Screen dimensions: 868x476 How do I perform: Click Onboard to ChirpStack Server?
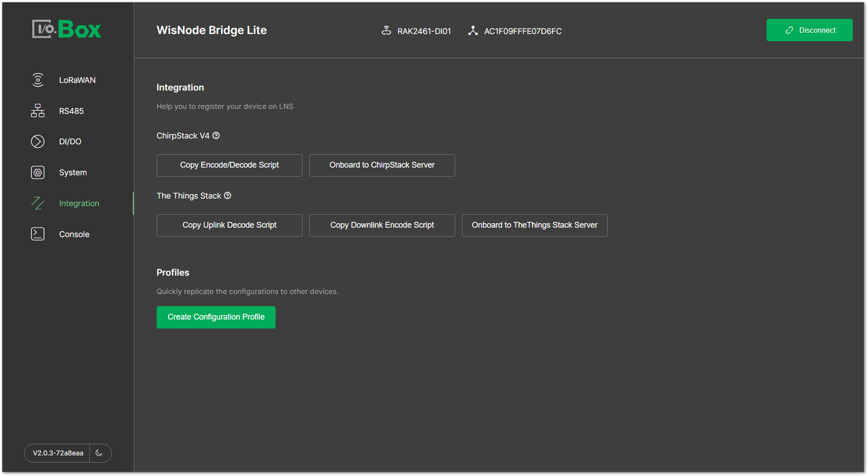tap(382, 165)
